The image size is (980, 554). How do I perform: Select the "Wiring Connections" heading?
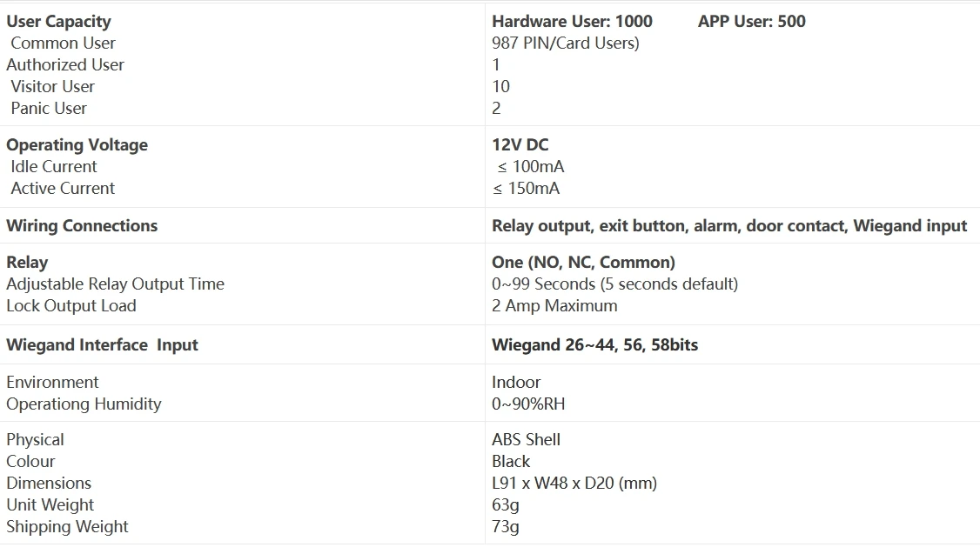82,225
